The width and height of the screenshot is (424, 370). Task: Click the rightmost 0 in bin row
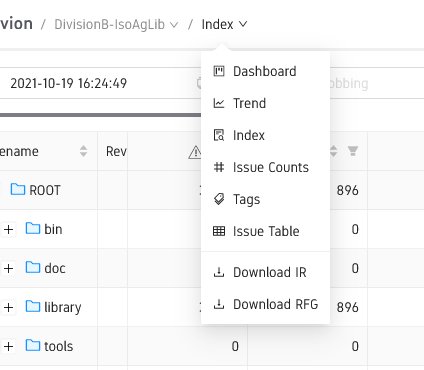tap(355, 229)
